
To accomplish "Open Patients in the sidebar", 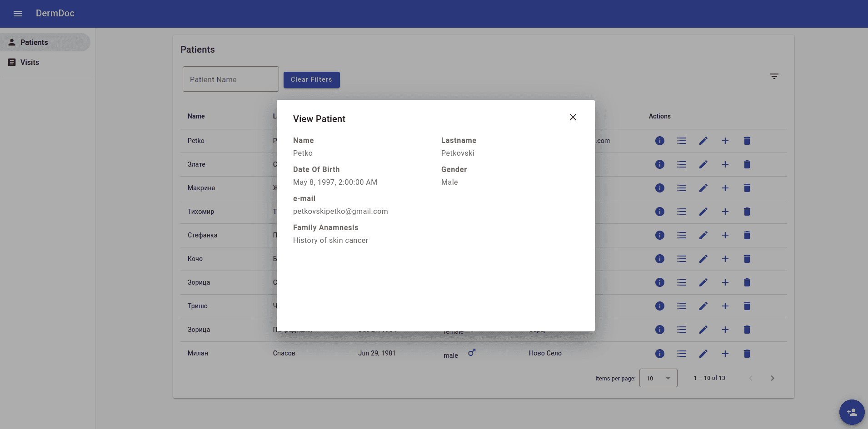I will 34,42.
